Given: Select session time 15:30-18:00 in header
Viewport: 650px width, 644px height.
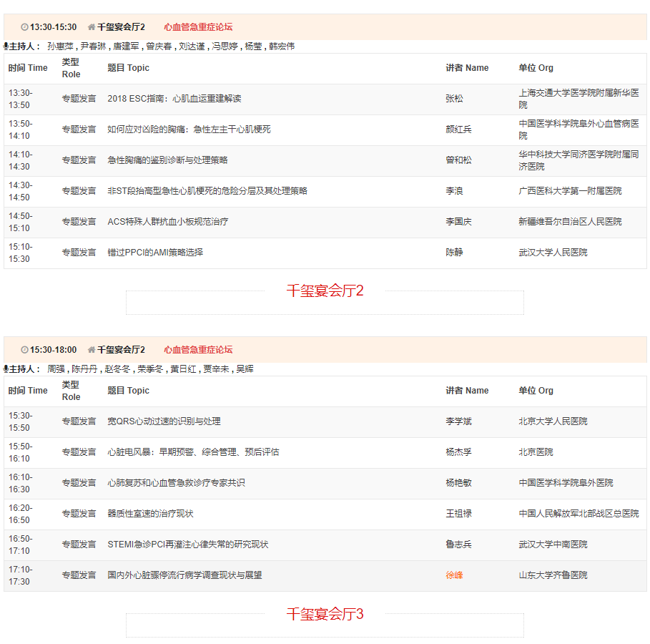Looking at the screenshot, I should click(54, 350).
